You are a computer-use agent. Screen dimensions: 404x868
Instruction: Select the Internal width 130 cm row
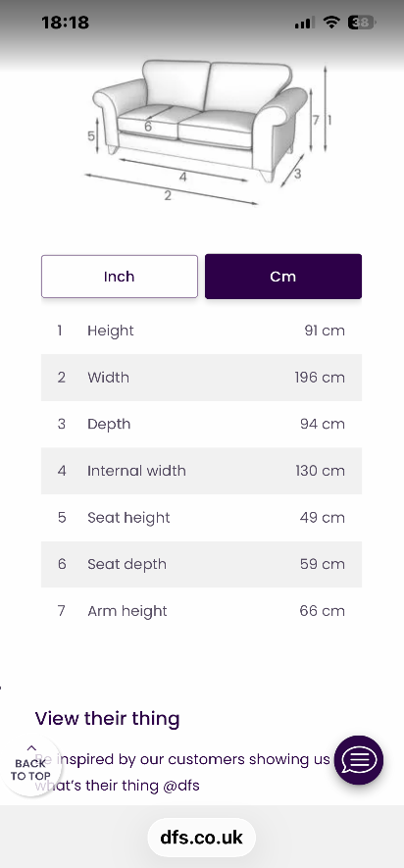pos(201,471)
